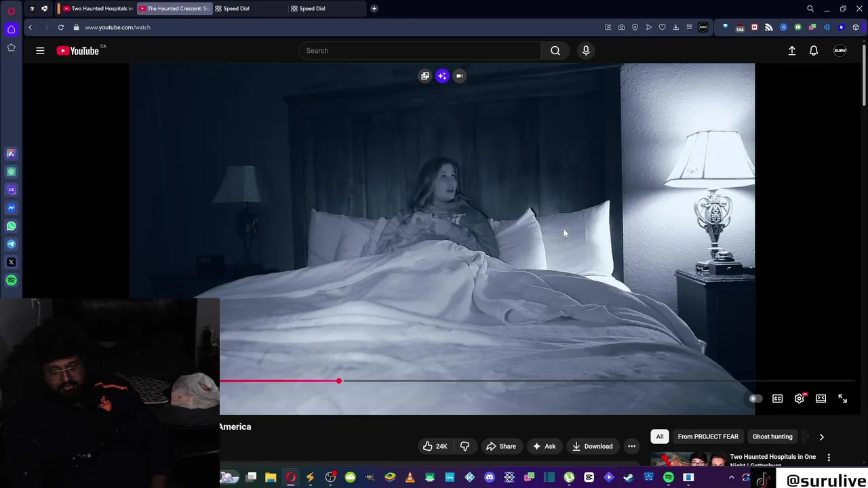Open Discord from the taskbar
This screenshot has width=868, height=488.
(490, 478)
